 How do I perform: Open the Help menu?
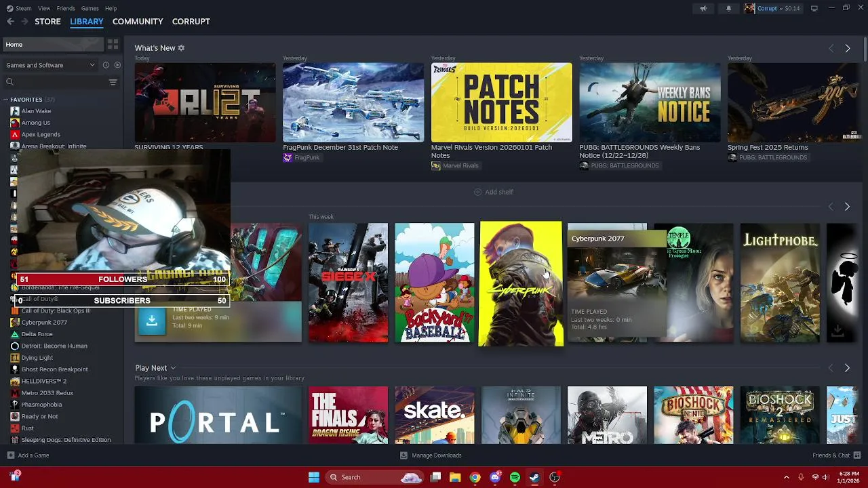tap(111, 8)
